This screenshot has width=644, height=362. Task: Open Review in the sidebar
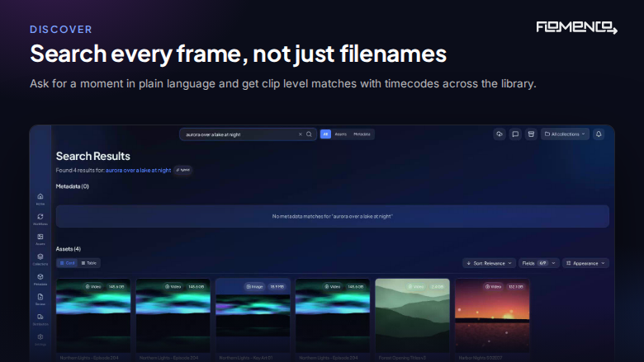pos(40,299)
